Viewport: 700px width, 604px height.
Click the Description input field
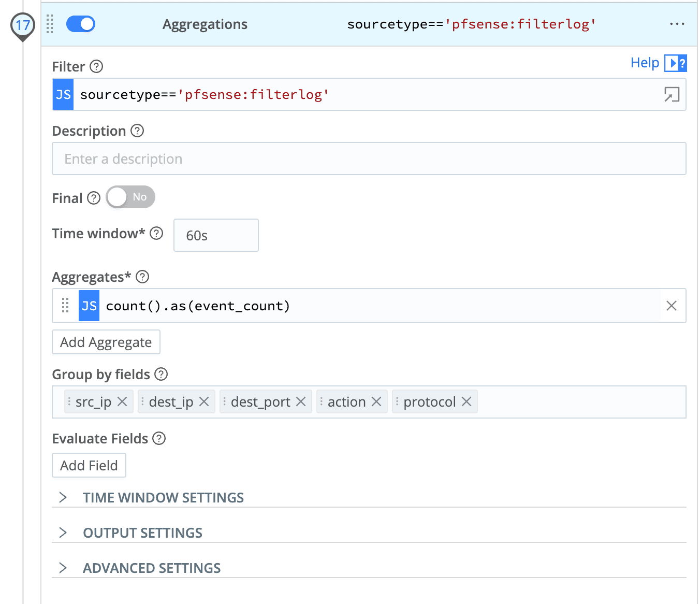tap(369, 159)
